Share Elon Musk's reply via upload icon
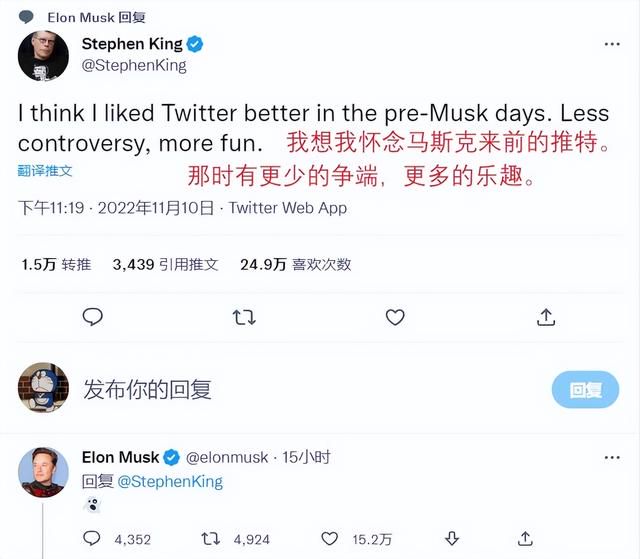Viewport: 640px width, 559px height. pos(525,539)
